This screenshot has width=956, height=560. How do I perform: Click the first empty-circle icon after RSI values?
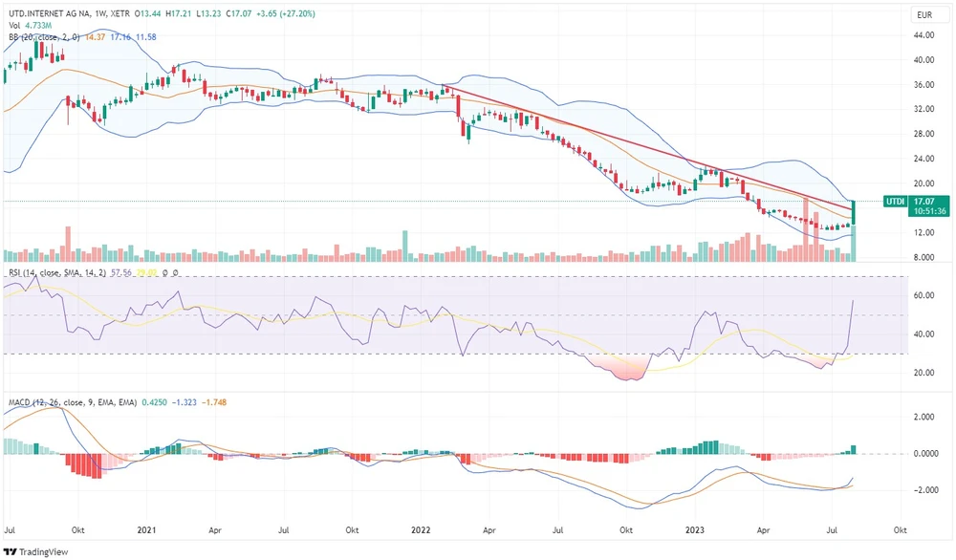pyautogui.click(x=164, y=273)
